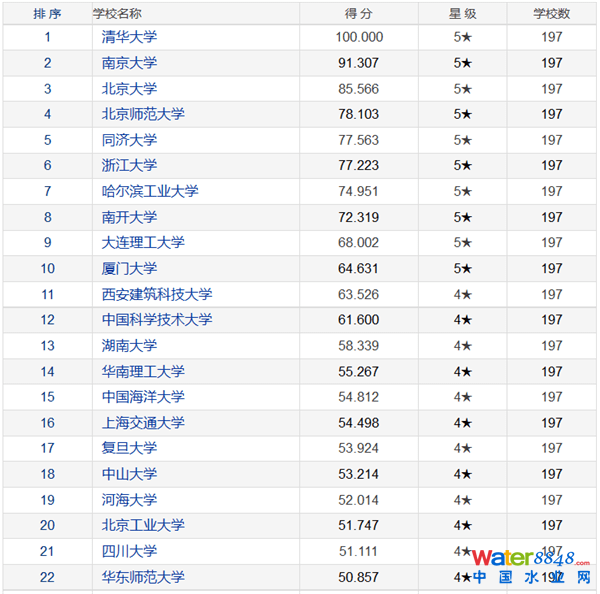Click the 197 count in 同济大学 row
600x594 pixels.
click(x=552, y=140)
